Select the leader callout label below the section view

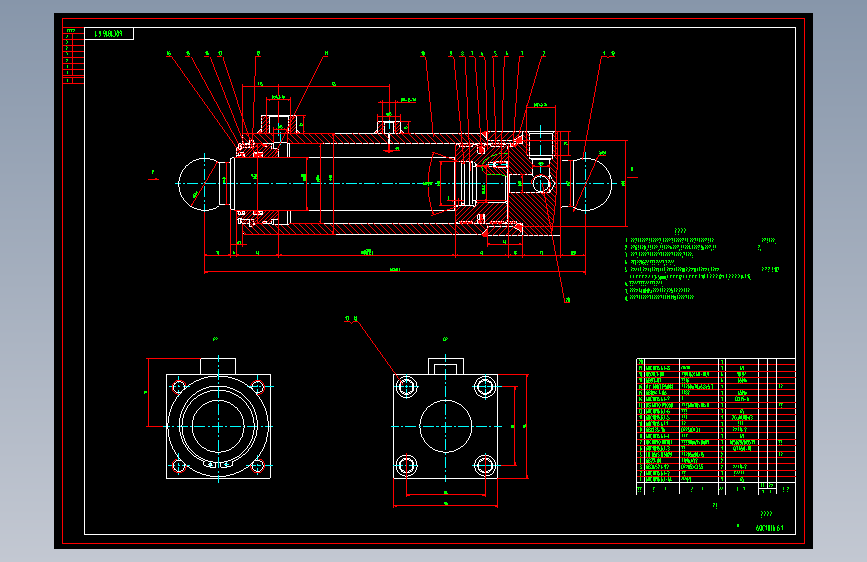click(x=567, y=300)
